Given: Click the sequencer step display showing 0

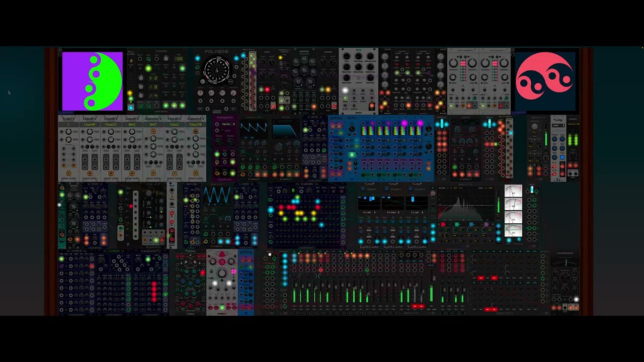Looking at the screenshot, I should point(293,191).
